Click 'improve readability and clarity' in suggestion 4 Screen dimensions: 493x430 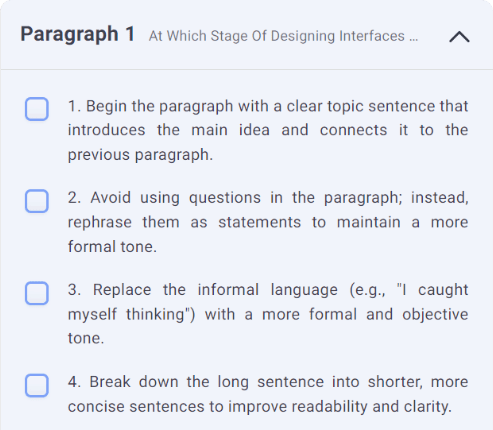point(340,406)
